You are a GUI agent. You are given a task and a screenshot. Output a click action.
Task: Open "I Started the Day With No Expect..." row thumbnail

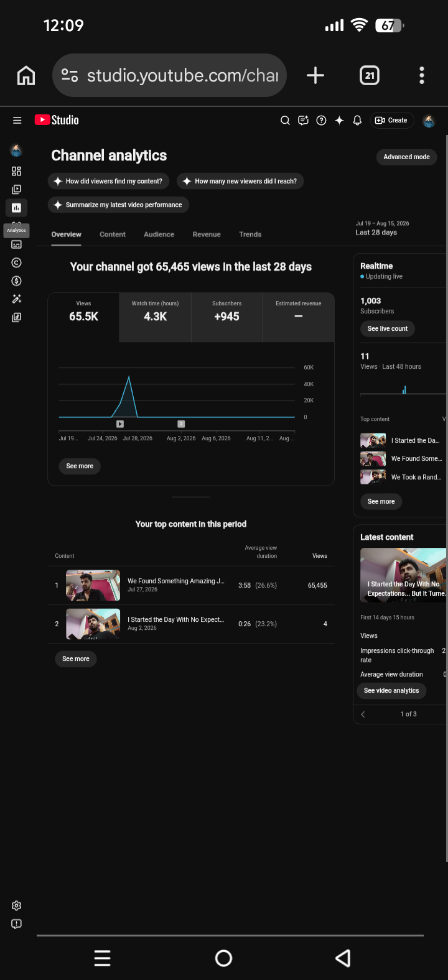click(93, 624)
